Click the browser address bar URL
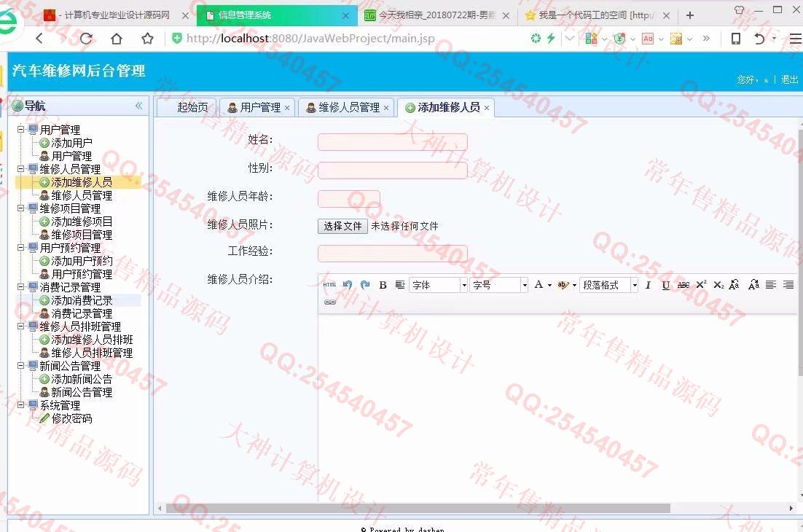 pos(310,39)
